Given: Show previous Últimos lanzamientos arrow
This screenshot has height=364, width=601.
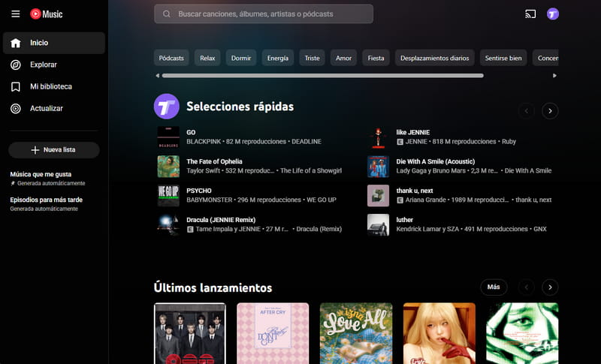Looking at the screenshot, I should [527, 287].
